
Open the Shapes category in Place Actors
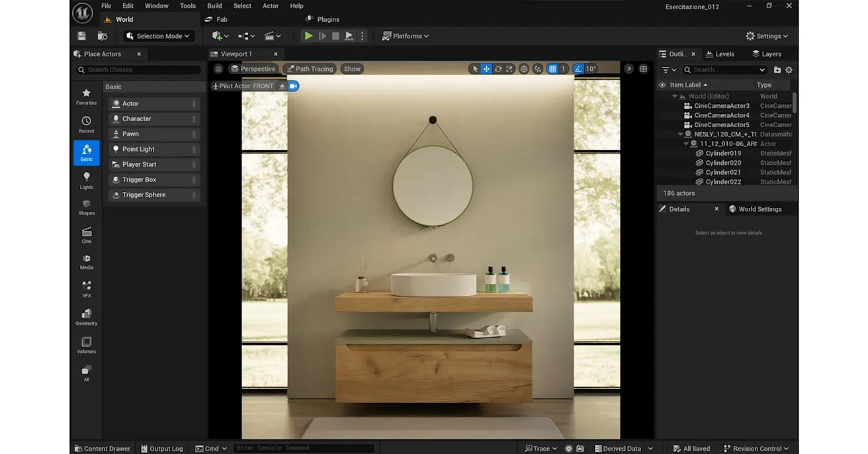(x=86, y=208)
